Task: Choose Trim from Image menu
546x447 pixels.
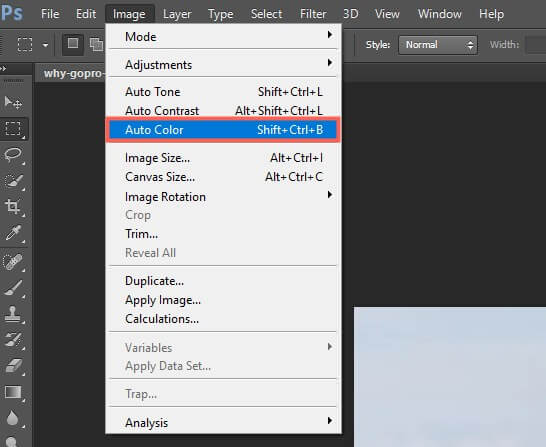Action: point(223,234)
